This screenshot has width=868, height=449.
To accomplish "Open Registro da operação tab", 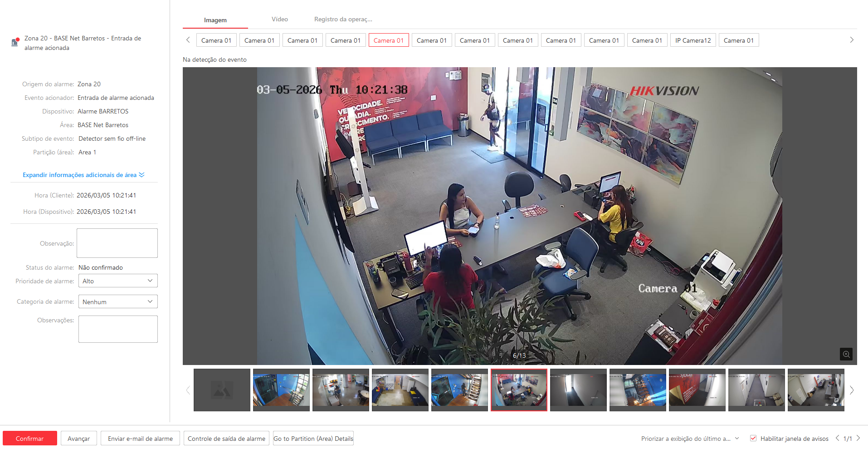I will click(343, 20).
